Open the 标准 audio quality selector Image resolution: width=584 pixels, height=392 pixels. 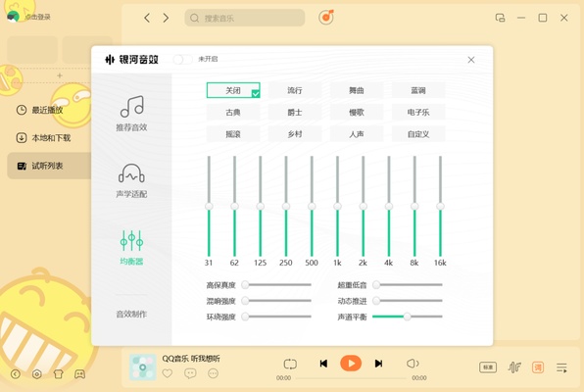click(488, 367)
